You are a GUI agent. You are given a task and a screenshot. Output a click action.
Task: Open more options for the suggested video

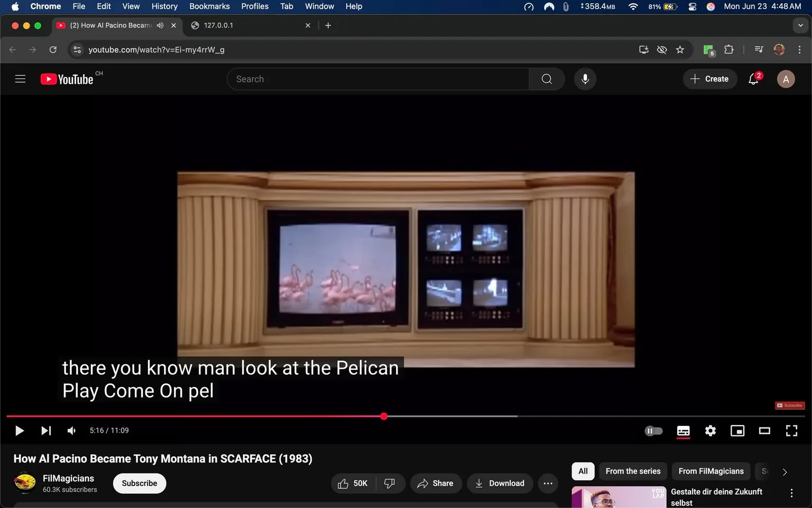[791, 492]
